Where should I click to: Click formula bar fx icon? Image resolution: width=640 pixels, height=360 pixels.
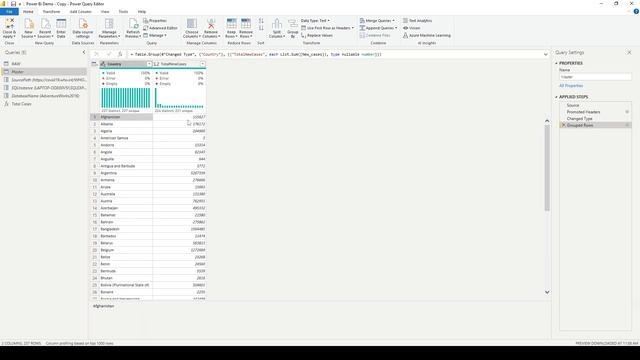(x=120, y=54)
